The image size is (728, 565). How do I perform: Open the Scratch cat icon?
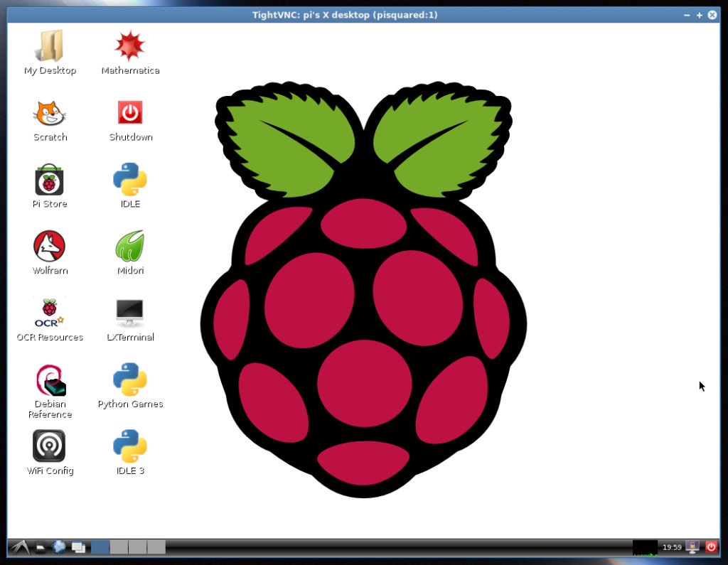click(x=50, y=113)
